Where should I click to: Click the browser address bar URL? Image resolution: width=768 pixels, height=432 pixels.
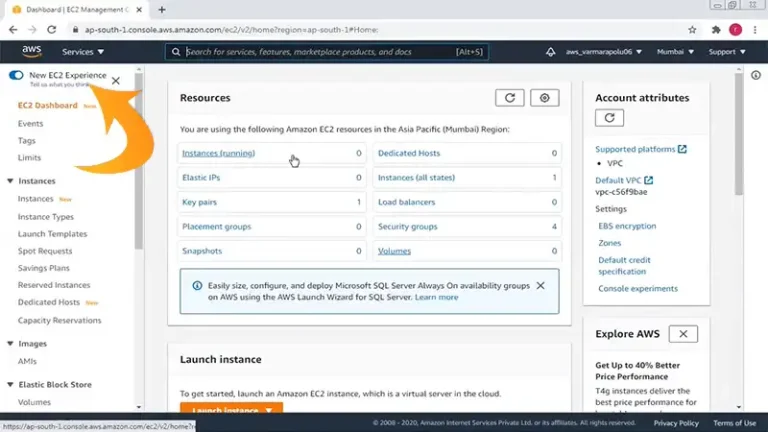[x=231, y=30]
